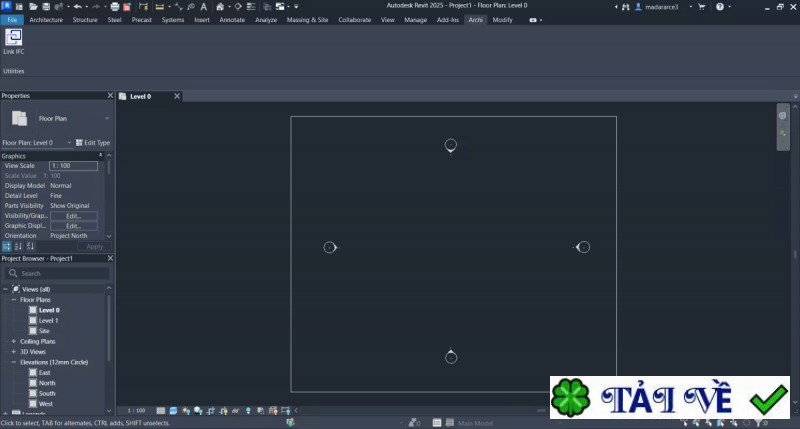
Task: Toggle Reveal Hidden Elements lightbulb
Action: pyautogui.click(x=248, y=411)
